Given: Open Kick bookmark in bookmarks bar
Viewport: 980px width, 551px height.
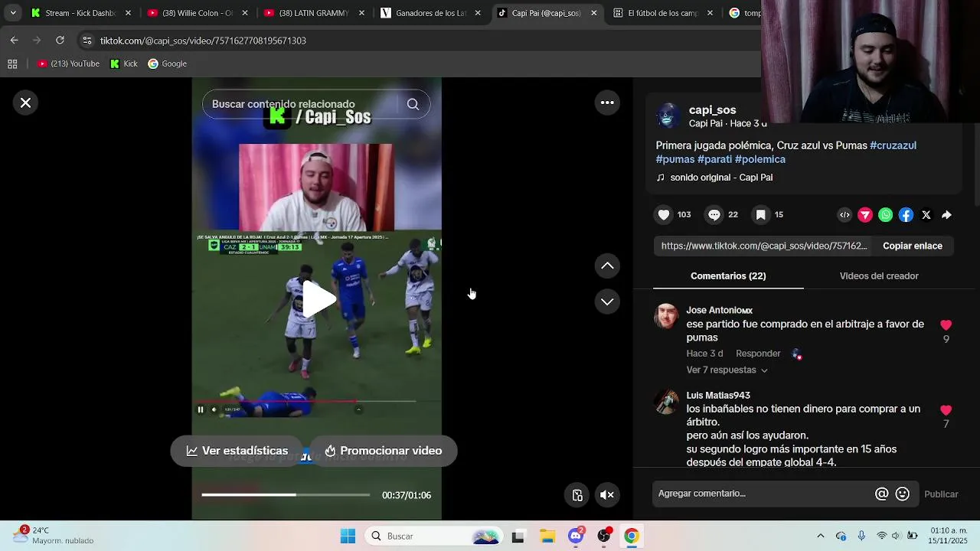Looking at the screenshot, I should (x=124, y=64).
